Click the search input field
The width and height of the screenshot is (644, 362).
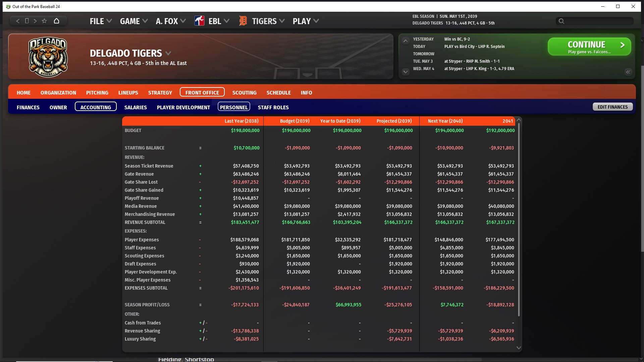[x=597, y=21]
